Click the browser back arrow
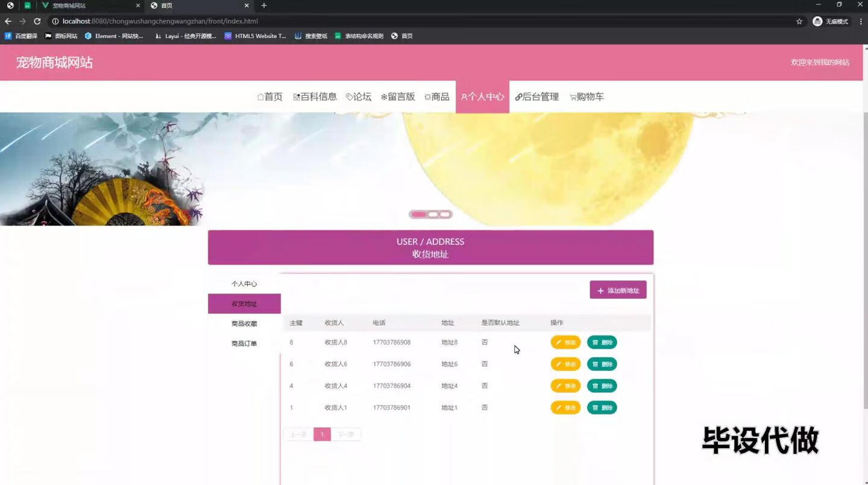Screen dimensions: 868x485 8,21
